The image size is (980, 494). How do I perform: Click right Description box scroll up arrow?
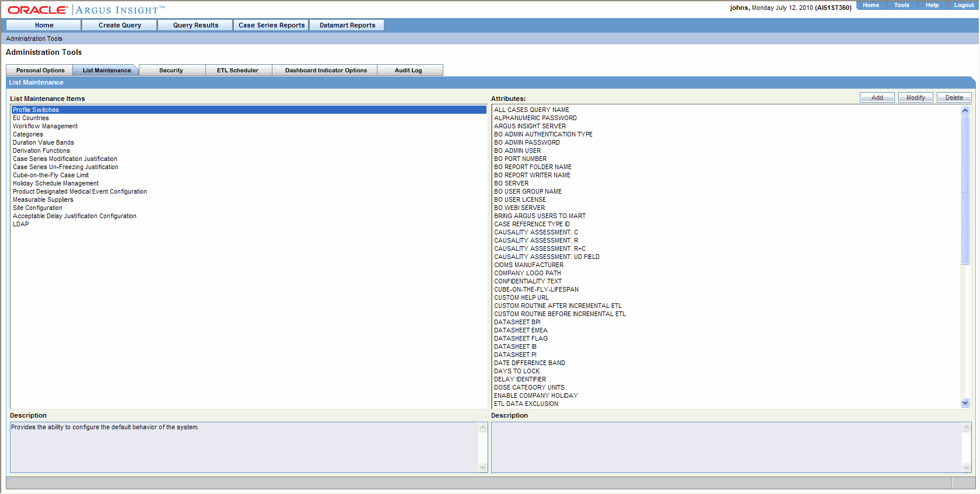tap(966, 427)
